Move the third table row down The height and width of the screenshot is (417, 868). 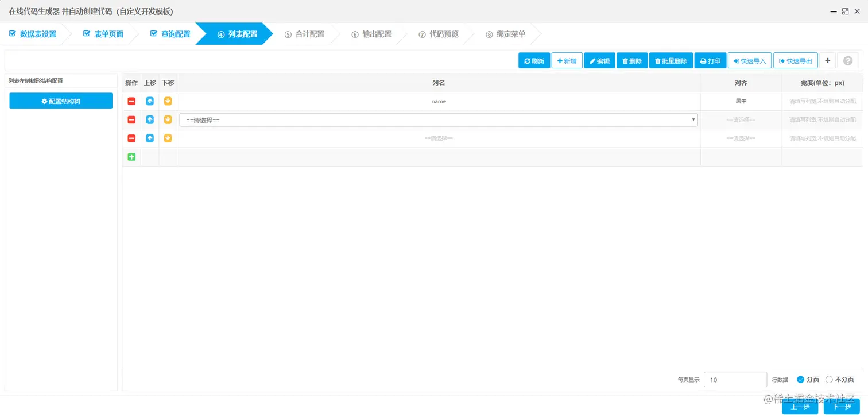(x=168, y=138)
